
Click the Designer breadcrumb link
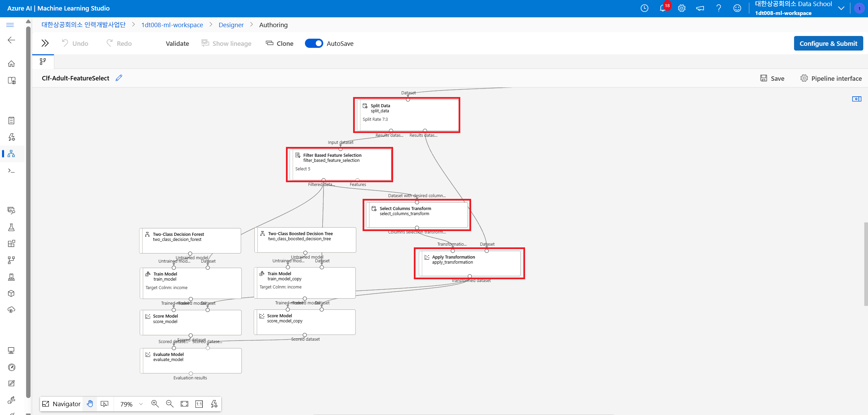[231, 25]
